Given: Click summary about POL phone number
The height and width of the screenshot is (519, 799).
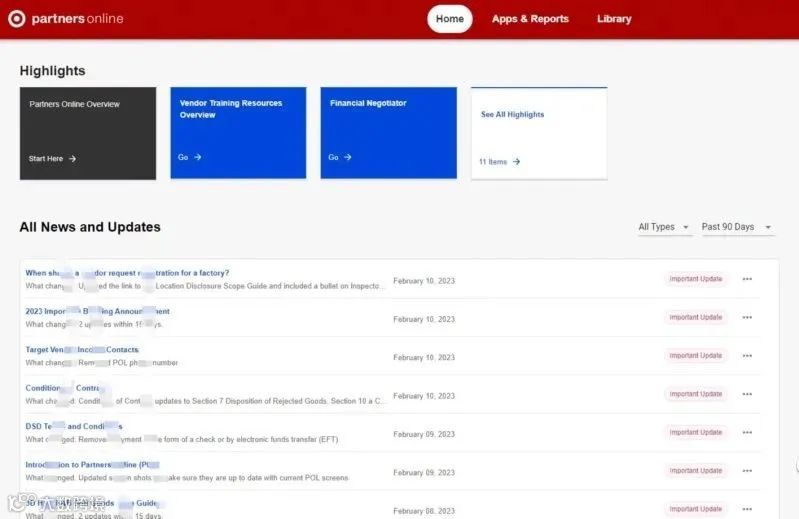Looking at the screenshot, I should [102, 363].
